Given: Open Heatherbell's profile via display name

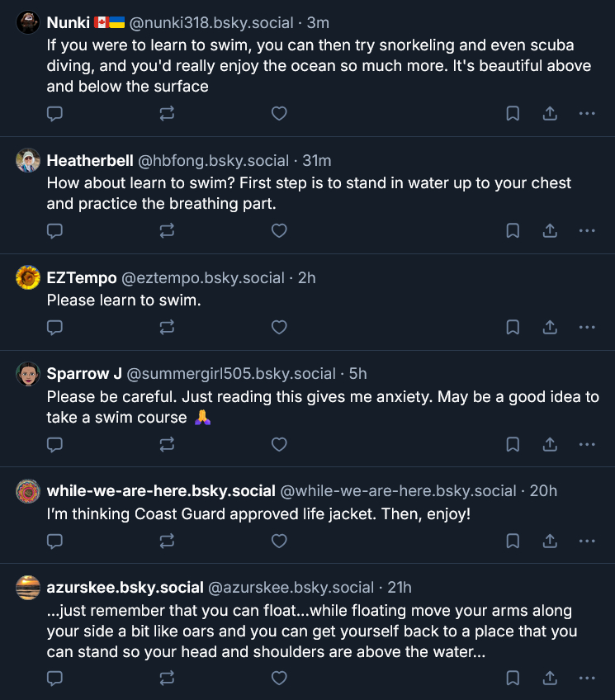Looking at the screenshot, I should pos(90,160).
